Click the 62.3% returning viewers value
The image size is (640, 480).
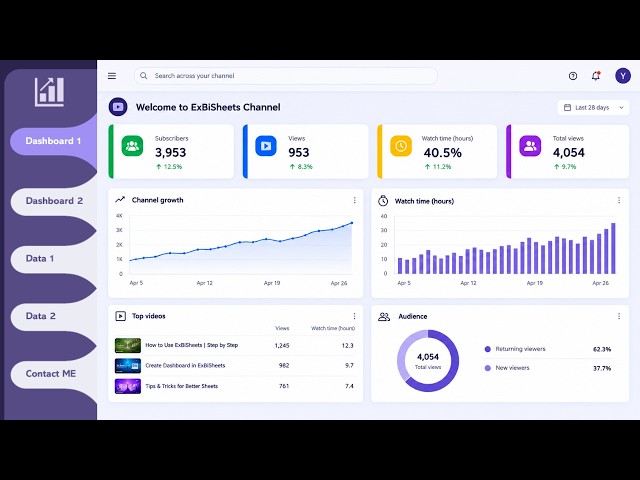(x=602, y=349)
